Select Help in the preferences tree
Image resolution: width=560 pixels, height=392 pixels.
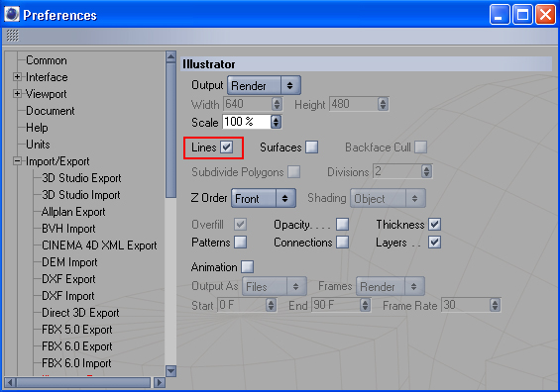point(37,128)
